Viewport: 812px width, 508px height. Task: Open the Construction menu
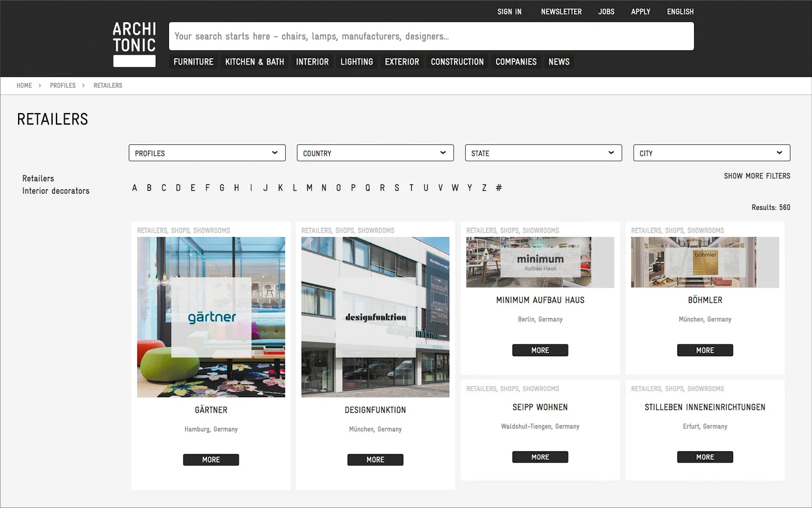tap(457, 61)
